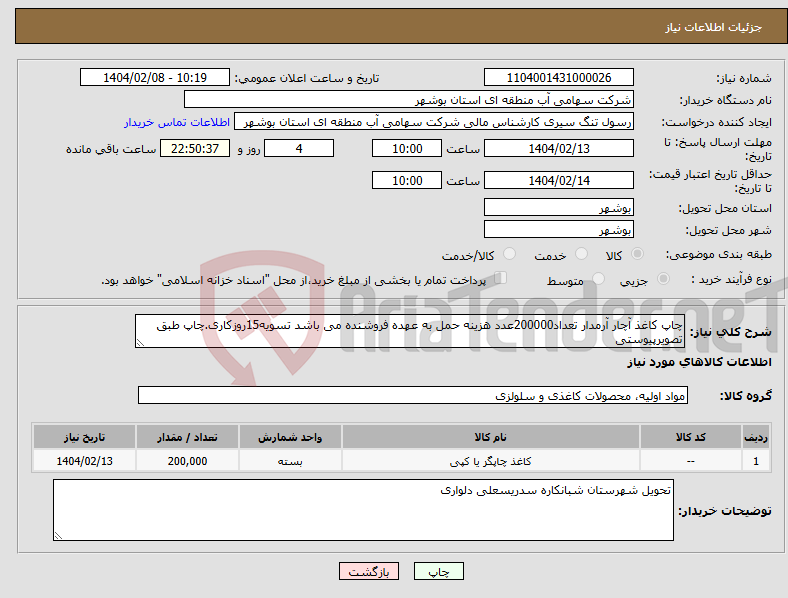This screenshot has height=598, width=788.
Task: Select the جزیی purchase type radio
Action: tap(663, 278)
